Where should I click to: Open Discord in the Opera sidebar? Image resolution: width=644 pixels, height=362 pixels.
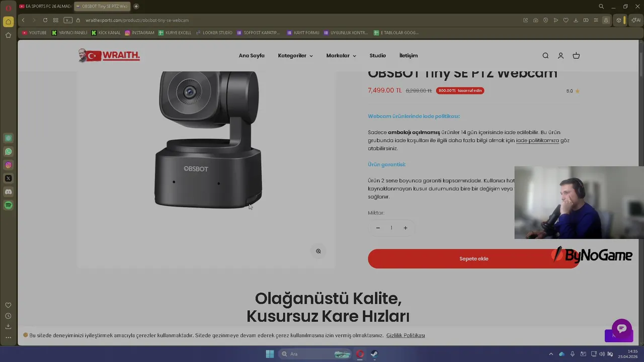tap(8, 192)
